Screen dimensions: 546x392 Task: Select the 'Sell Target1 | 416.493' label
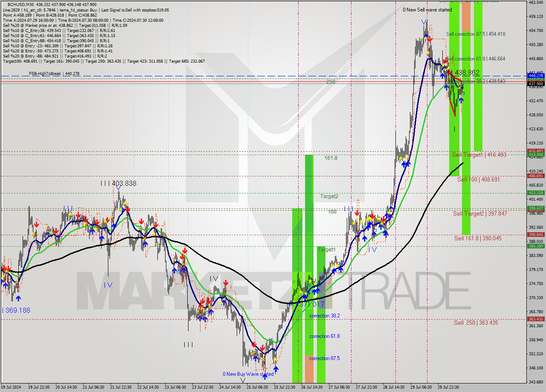click(x=479, y=155)
